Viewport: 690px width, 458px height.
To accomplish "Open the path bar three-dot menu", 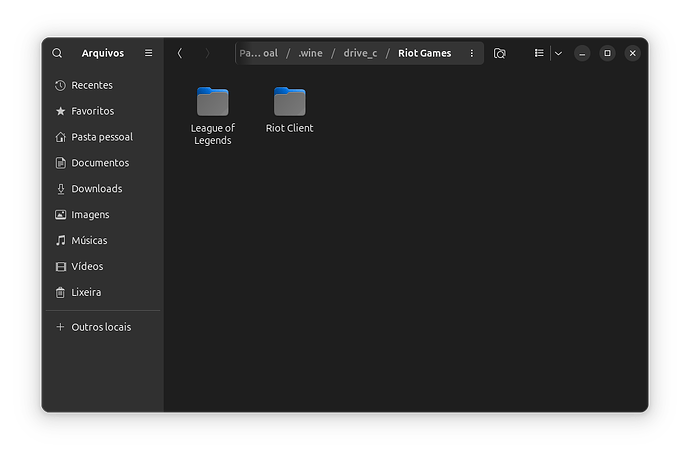I will pyautogui.click(x=472, y=53).
